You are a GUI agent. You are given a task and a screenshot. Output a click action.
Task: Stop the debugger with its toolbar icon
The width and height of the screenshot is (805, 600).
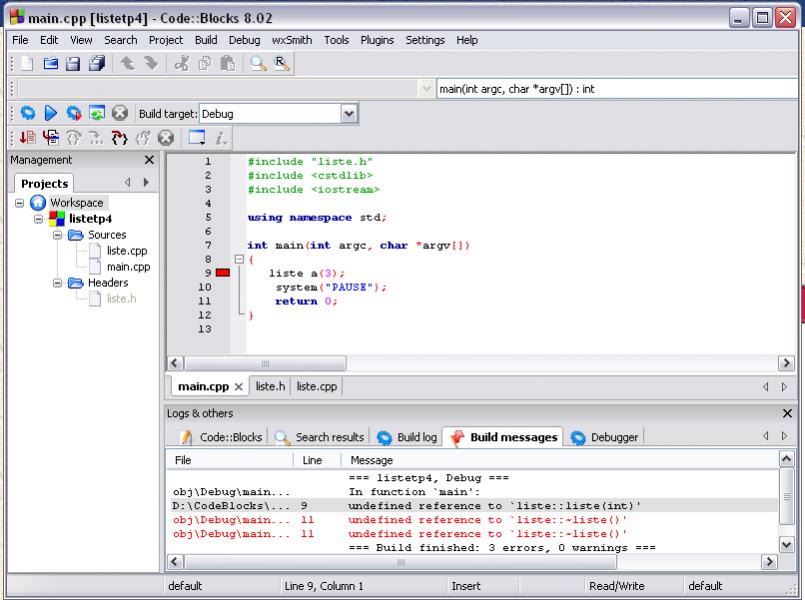click(x=166, y=138)
